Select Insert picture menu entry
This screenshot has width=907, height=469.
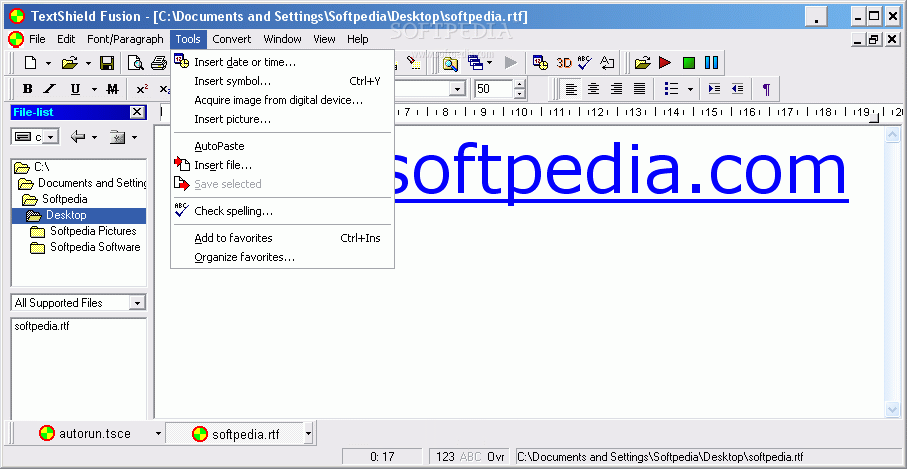click(282, 119)
